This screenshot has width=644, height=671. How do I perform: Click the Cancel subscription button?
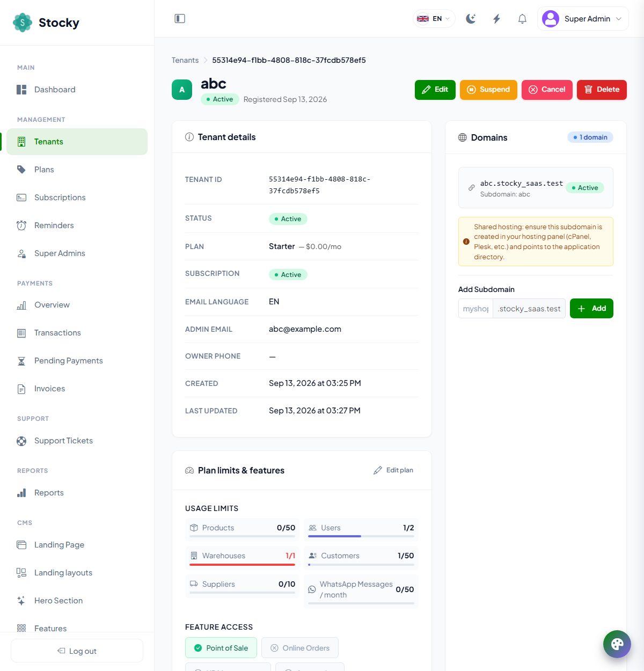pos(547,90)
